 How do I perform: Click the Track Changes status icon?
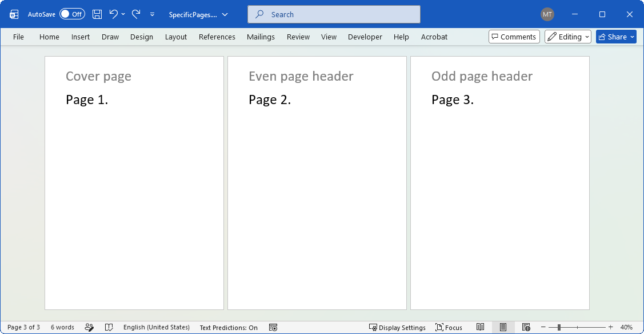coord(89,328)
